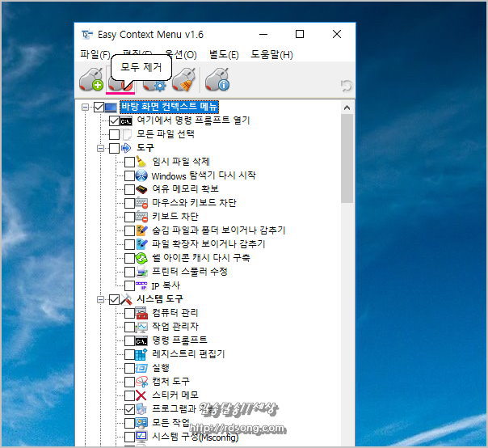
Task: Collapse the 시스템 도구 tree group
Action: click(x=99, y=299)
